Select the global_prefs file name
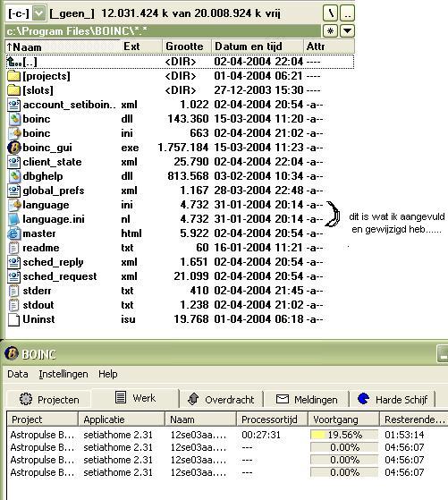448x500 pixels. click(x=54, y=191)
